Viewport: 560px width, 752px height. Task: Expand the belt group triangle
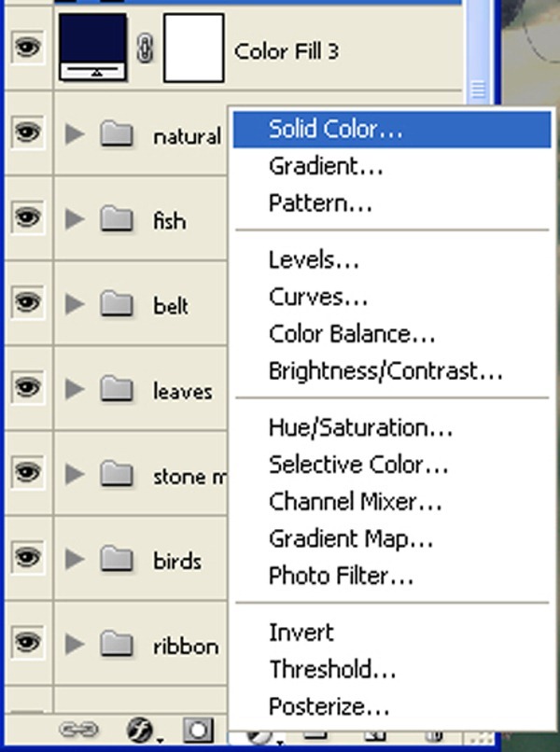(76, 304)
